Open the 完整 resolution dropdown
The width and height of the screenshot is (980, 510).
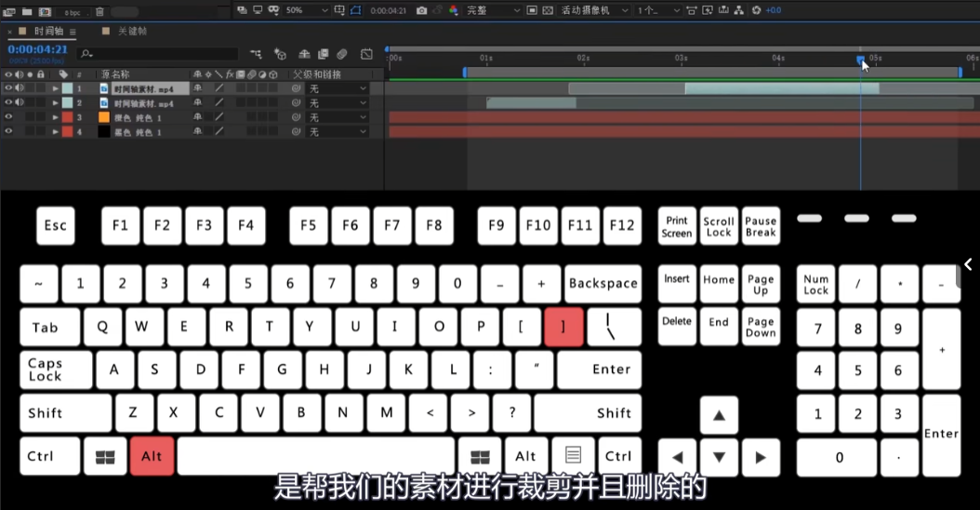pyautogui.click(x=493, y=10)
